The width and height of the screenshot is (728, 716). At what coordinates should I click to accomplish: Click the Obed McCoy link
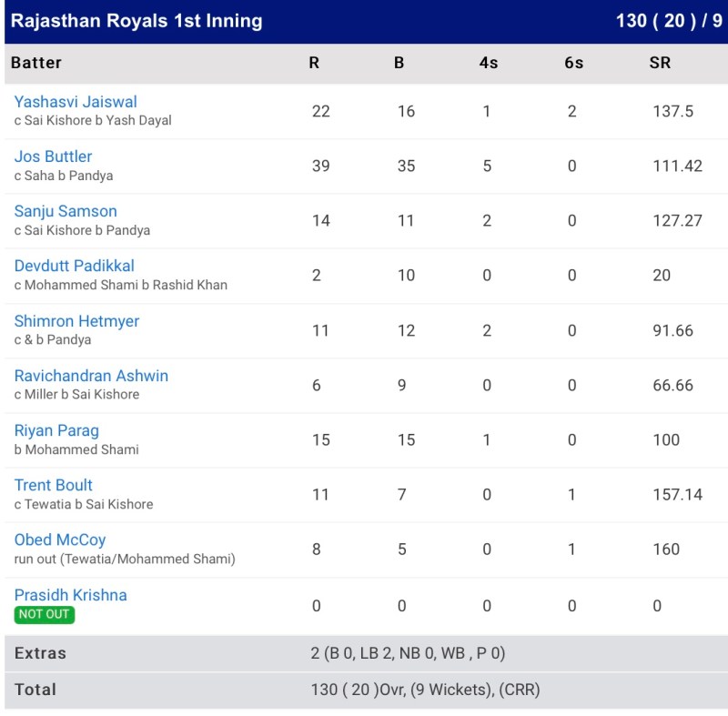click(x=60, y=540)
